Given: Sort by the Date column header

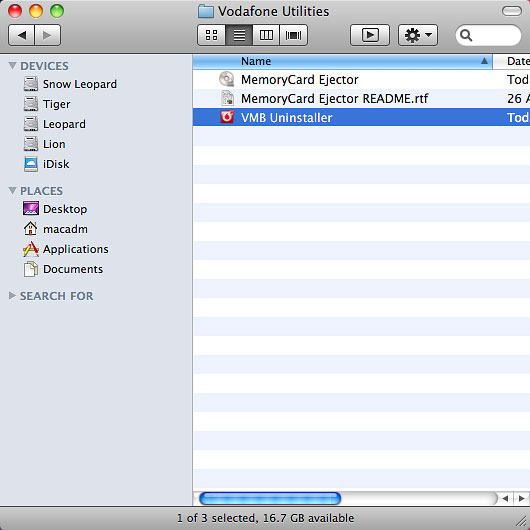Looking at the screenshot, I should pyautogui.click(x=511, y=61).
